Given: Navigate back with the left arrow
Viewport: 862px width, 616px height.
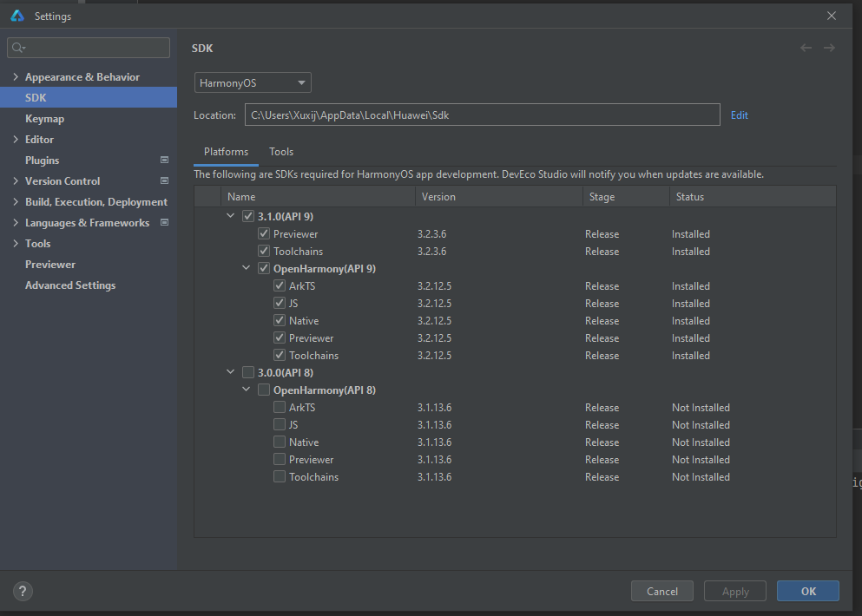Looking at the screenshot, I should [806, 48].
